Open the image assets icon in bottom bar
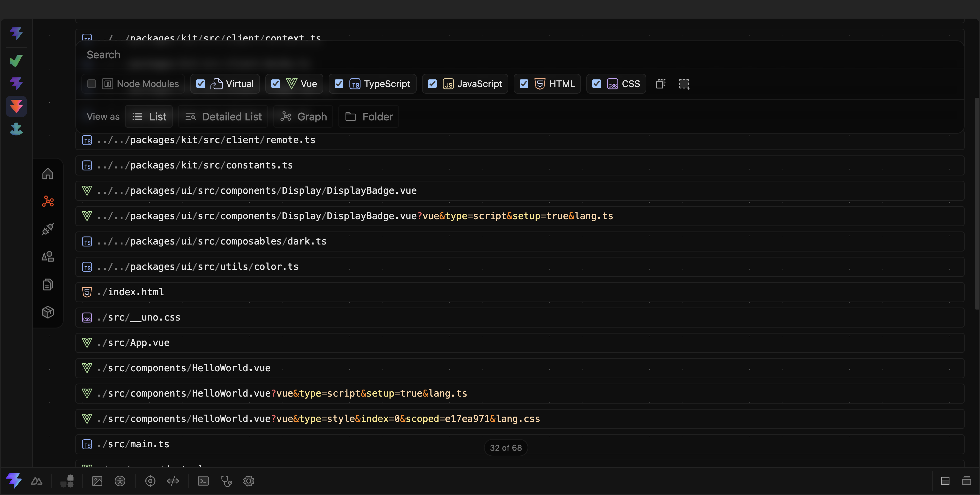Viewport: 980px width, 495px height. [x=97, y=481]
